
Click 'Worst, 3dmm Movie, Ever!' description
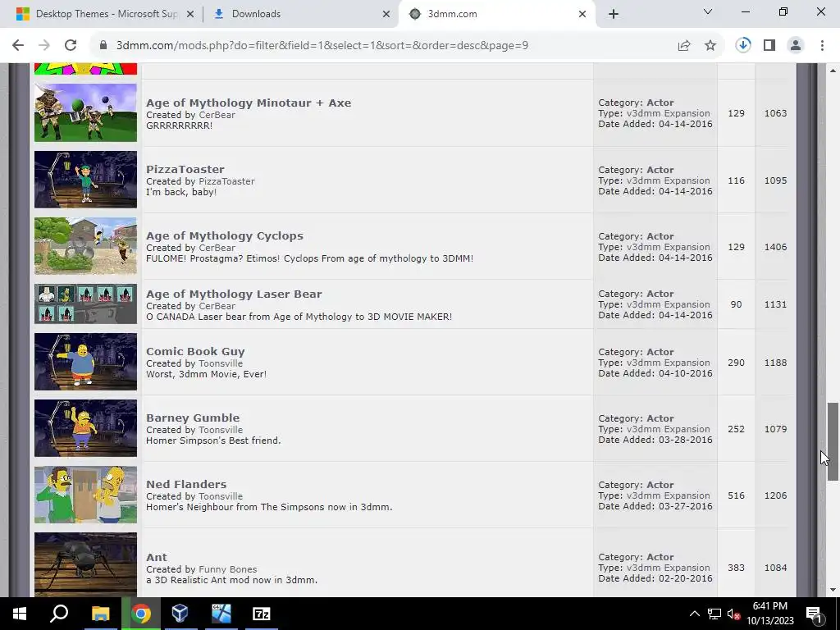(x=206, y=374)
